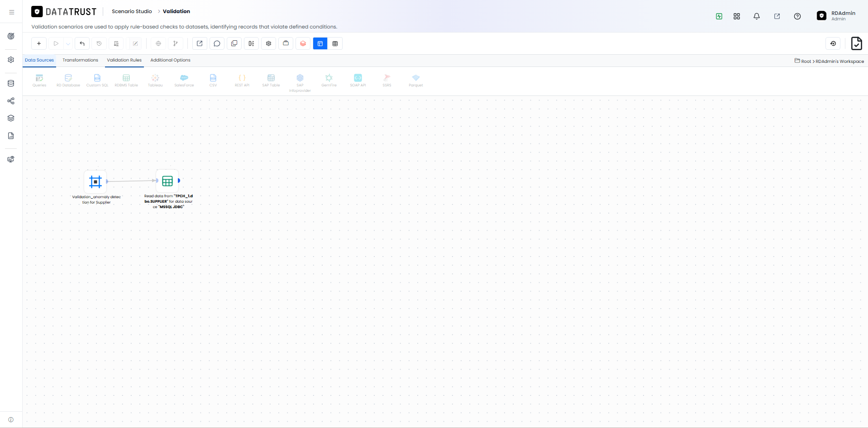Open the target icon in left sidebar
868x428 pixels.
click(11, 36)
